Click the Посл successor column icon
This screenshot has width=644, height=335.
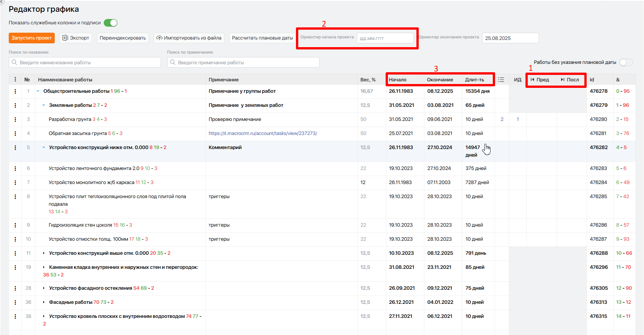(563, 79)
